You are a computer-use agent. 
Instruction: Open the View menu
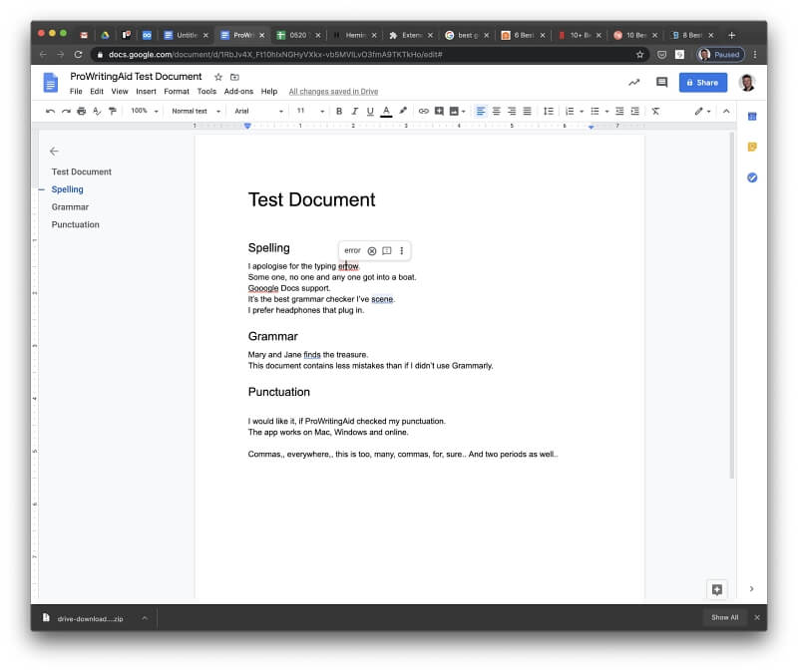pyautogui.click(x=120, y=92)
